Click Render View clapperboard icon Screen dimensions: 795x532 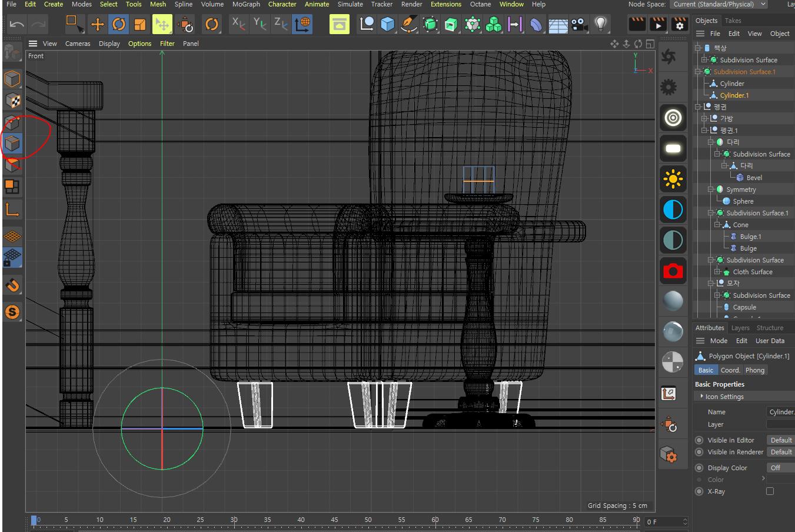pos(637,24)
